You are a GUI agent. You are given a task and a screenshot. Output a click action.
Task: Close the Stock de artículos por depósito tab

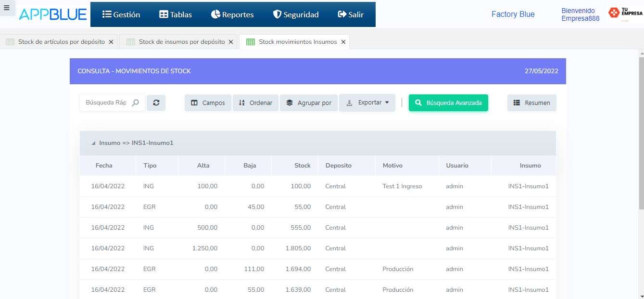point(111,42)
